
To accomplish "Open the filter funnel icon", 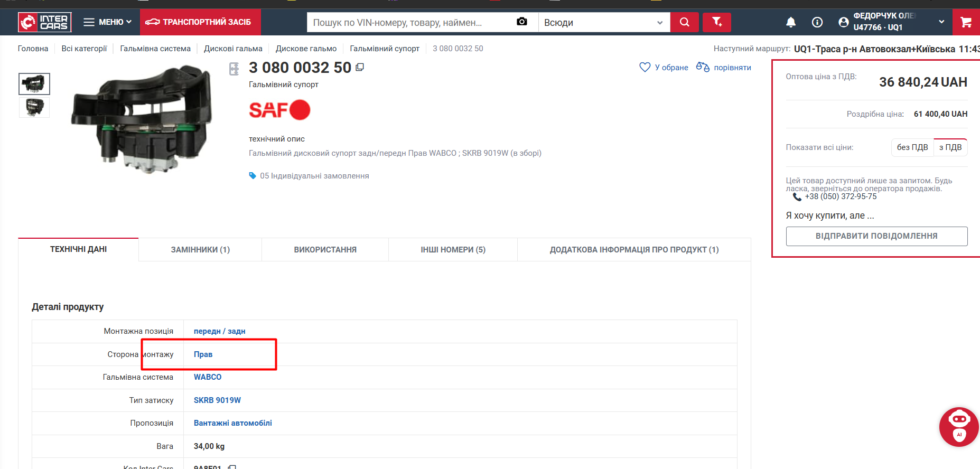I will coord(716,22).
